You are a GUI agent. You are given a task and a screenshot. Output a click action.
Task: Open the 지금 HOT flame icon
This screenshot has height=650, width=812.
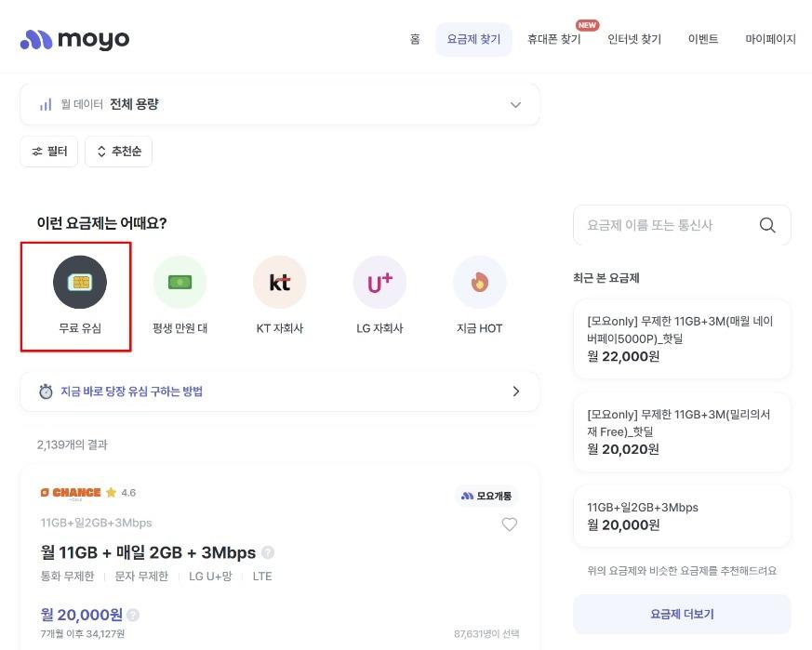479,282
